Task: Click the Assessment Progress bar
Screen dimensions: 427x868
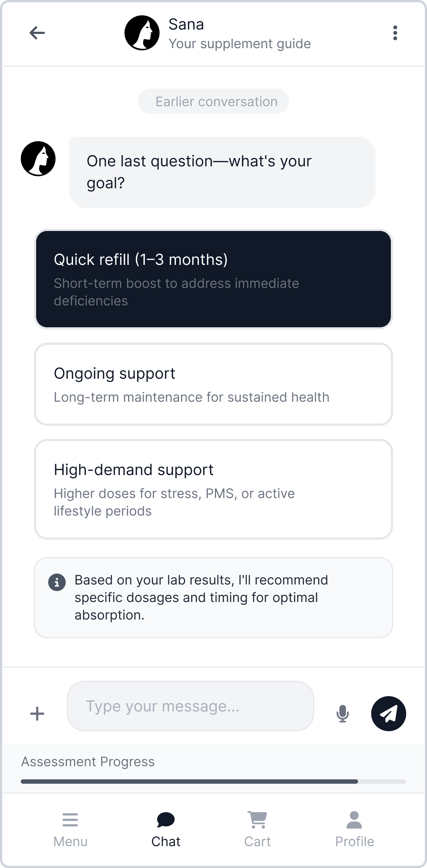Action: (x=213, y=782)
